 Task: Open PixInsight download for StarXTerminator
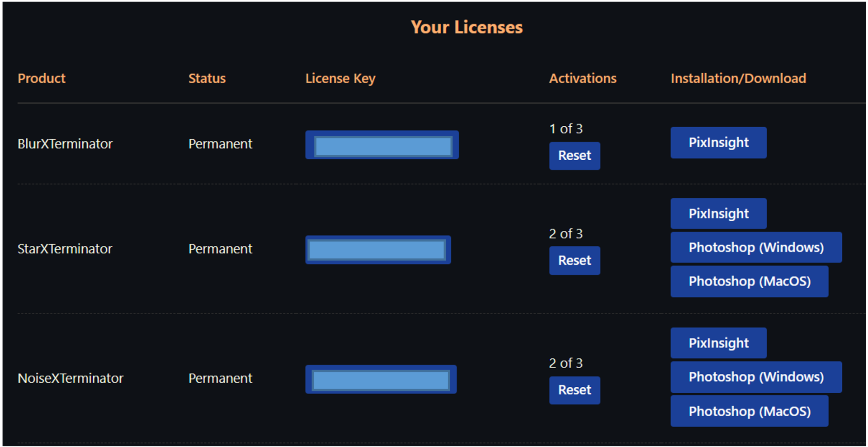coord(718,214)
